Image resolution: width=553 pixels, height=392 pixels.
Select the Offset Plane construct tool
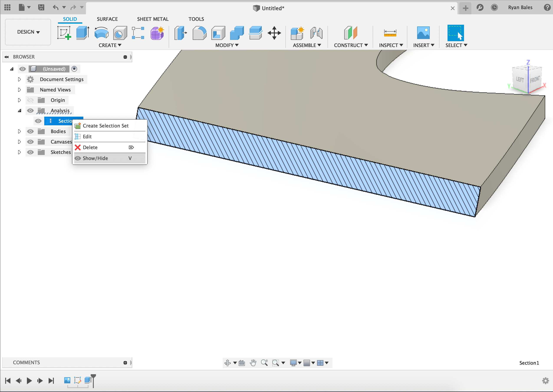point(351,33)
